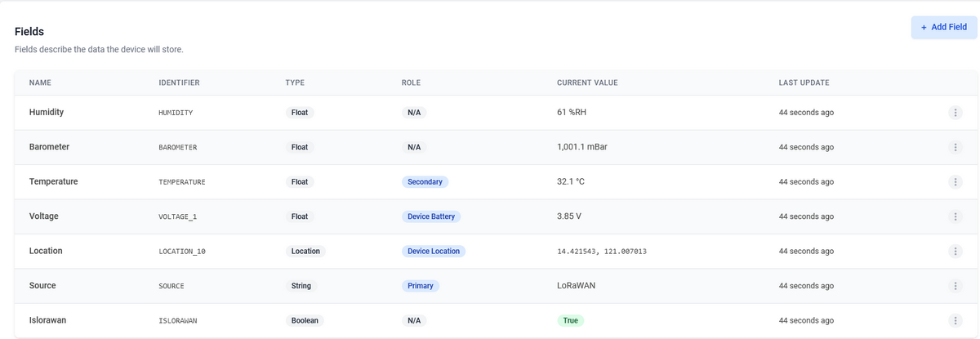Click the Add Field button
The width and height of the screenshot is (980, 339).
pyautogui.click(x=944, y=27)
